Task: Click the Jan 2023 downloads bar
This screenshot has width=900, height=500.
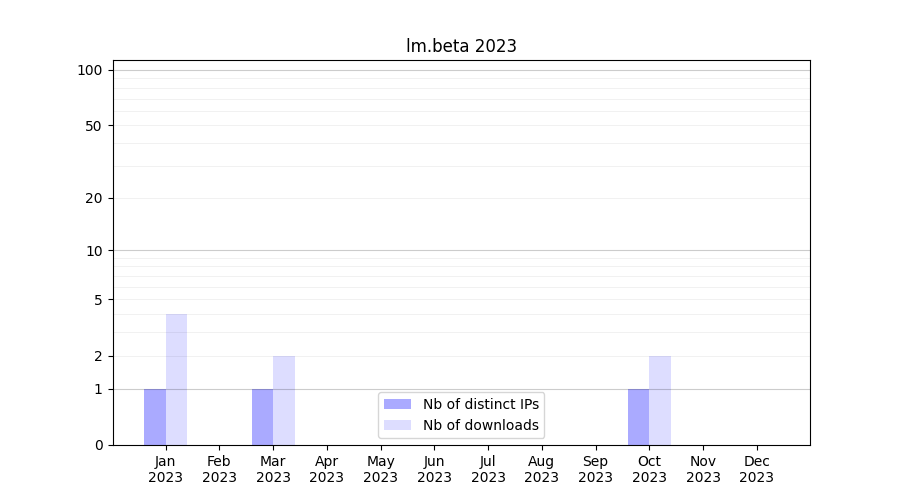Action: point(176,380)
